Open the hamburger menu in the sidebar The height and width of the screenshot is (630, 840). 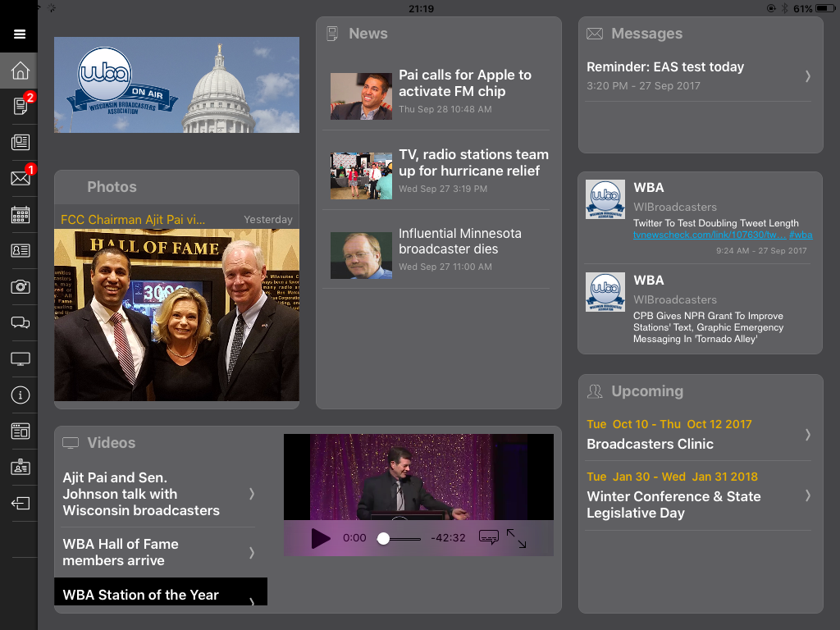coord(20,34)
